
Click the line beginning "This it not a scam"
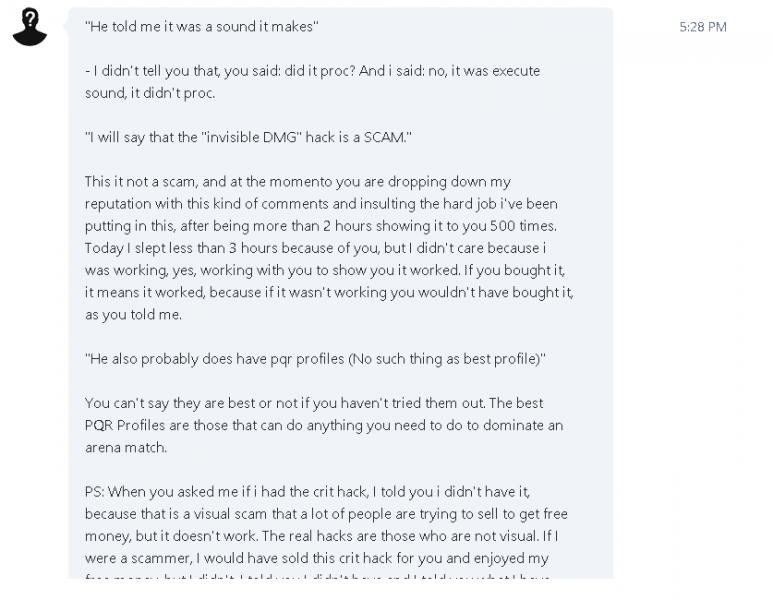[x=298, y=181]
